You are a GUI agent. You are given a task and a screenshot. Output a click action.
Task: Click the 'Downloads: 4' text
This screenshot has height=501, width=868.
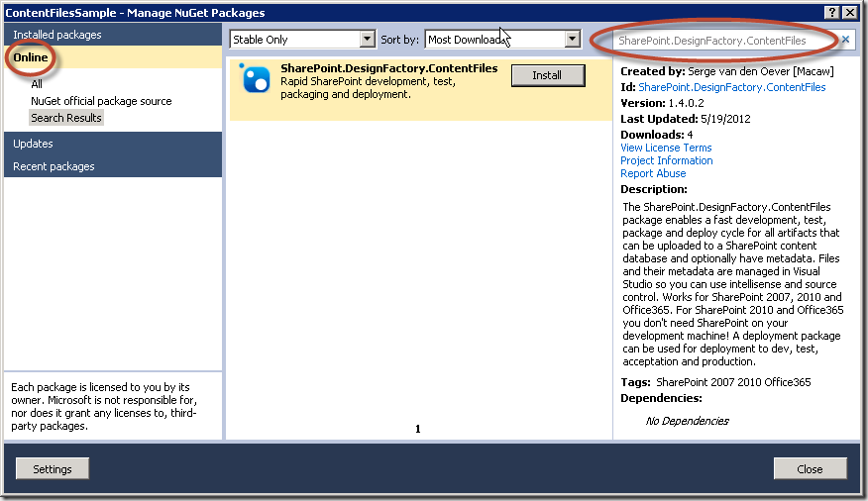(x=657, y=135)
